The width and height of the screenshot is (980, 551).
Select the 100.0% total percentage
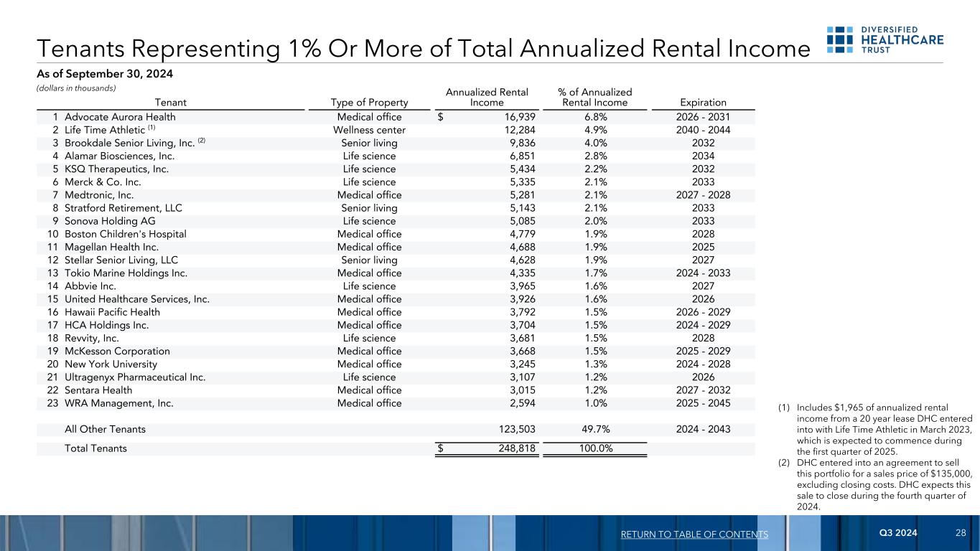[x=595, y=448]
